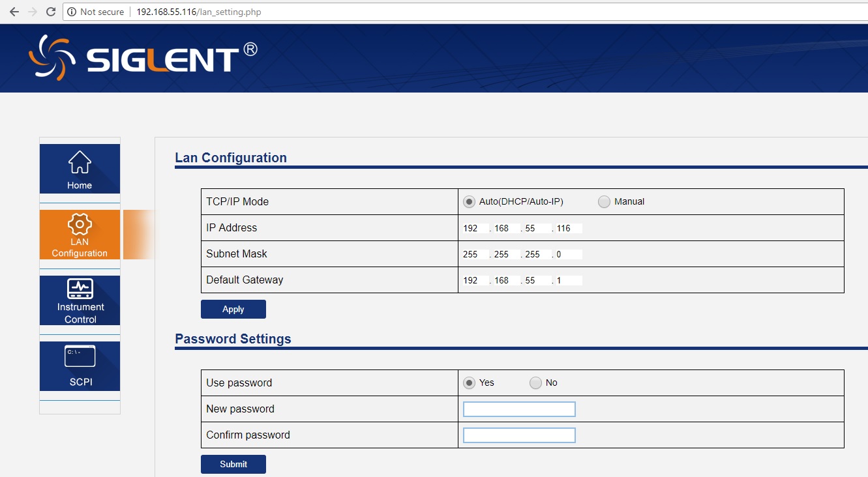
Task: Click the Confirm password input field
Action: pos(519,435)
